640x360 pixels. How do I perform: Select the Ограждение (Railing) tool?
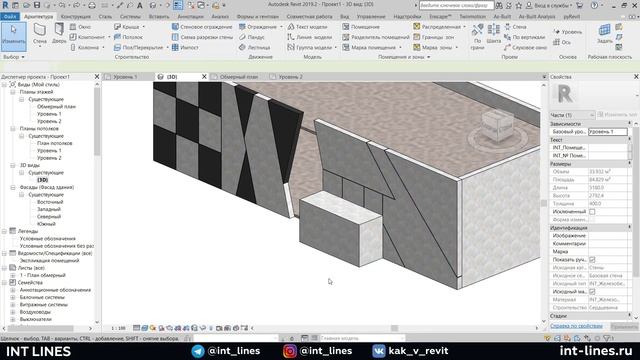coord(258,27)
